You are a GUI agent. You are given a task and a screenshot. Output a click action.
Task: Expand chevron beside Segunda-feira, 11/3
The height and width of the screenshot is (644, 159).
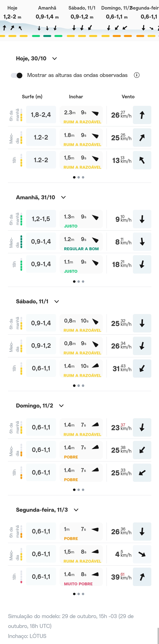click(x=76, y=510)
